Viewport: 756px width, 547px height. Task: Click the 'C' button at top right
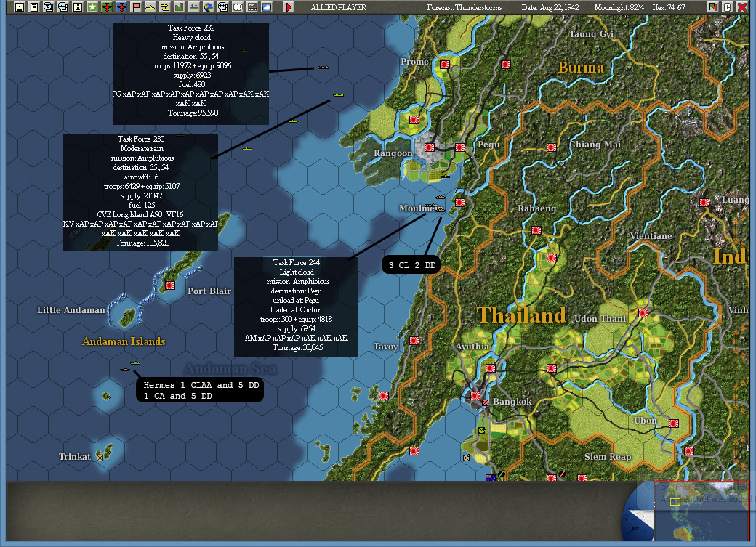[x=728, y=7]
